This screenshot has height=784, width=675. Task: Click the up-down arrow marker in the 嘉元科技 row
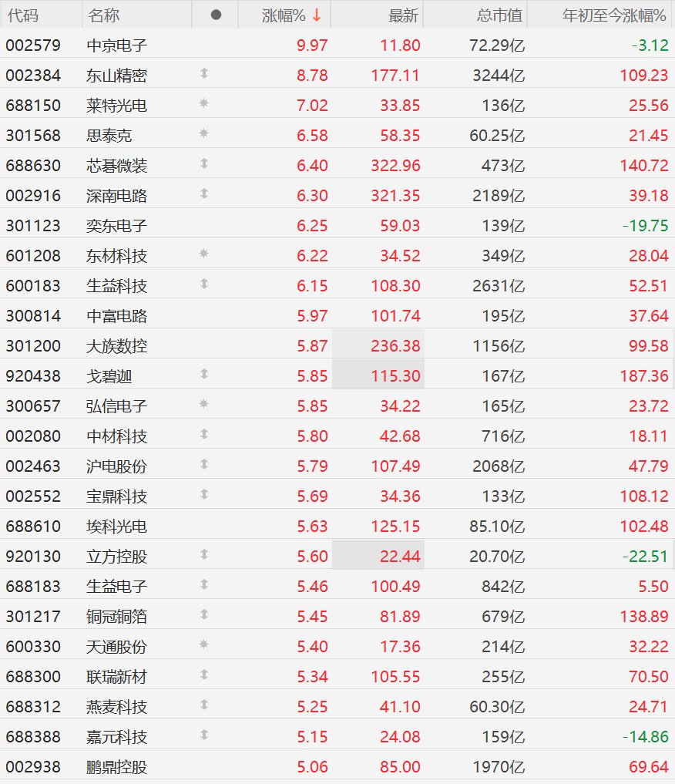pyautogui.click(x=204, y=735)
